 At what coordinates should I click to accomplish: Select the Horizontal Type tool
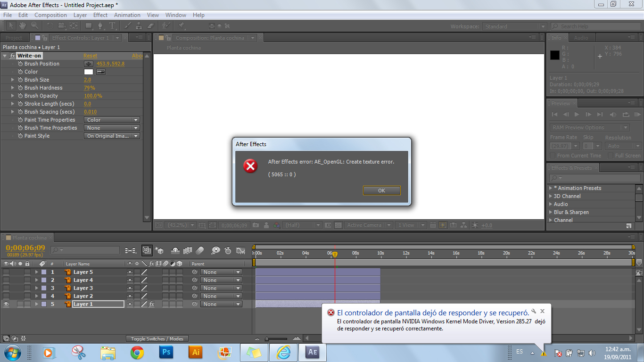[x=112, y=26]
